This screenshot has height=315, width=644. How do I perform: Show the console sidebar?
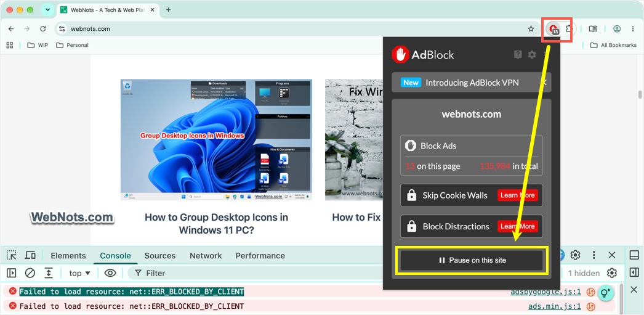11,273
